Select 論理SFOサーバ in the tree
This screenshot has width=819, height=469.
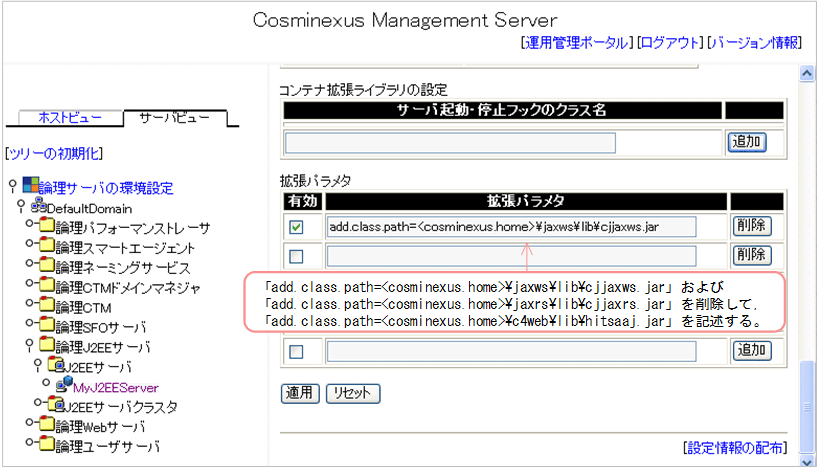(x=101, y=327)
